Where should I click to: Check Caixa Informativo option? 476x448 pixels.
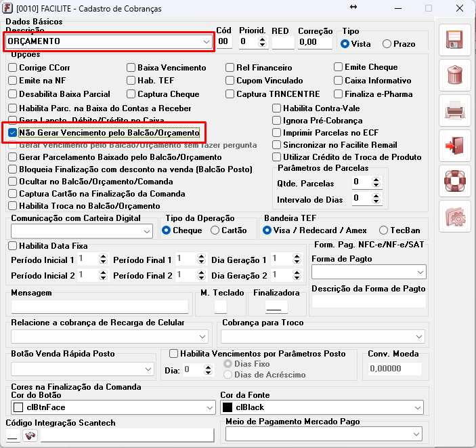tap(338, 81)
